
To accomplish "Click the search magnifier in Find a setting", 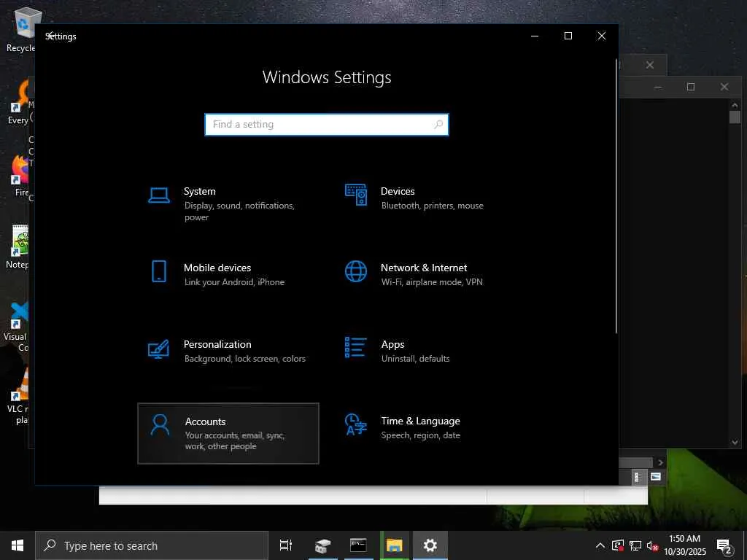I will [438, 124].
